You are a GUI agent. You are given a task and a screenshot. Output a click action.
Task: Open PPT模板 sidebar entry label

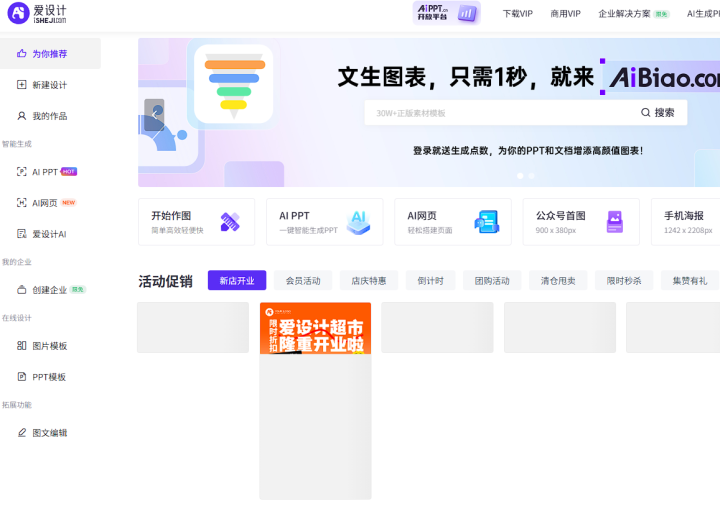[49, 377]
